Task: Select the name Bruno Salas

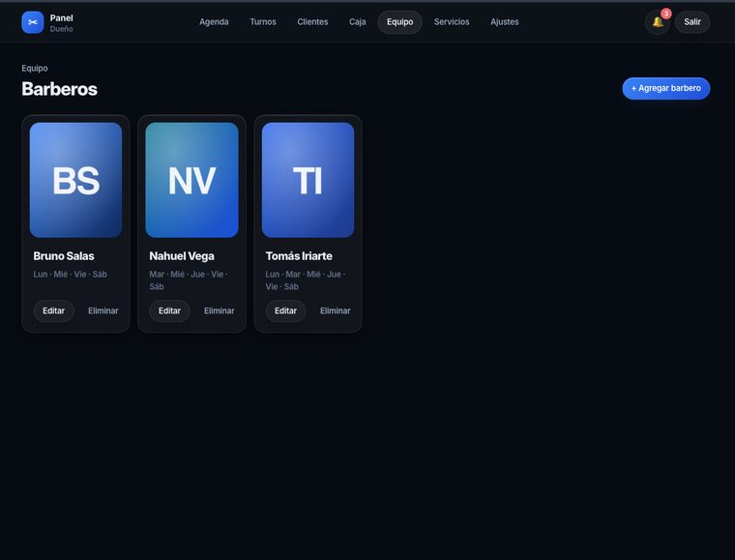Action: click(64, 256)
